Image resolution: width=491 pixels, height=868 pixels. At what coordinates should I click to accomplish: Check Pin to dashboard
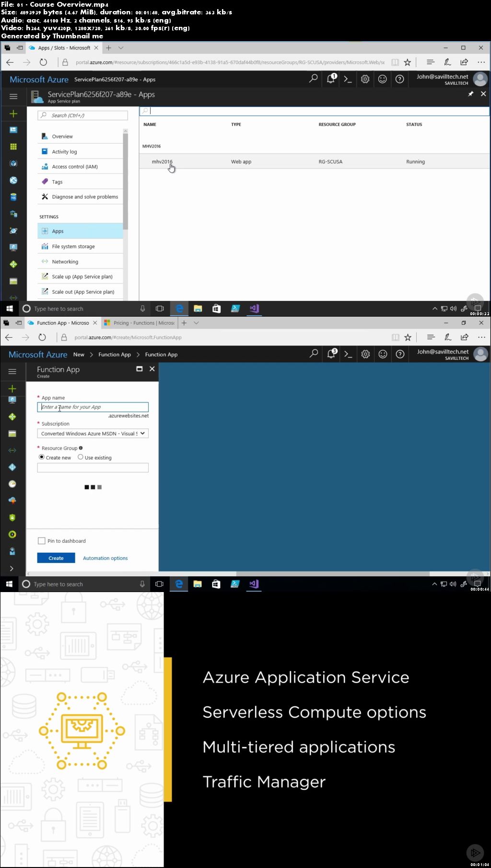[41, 541]
